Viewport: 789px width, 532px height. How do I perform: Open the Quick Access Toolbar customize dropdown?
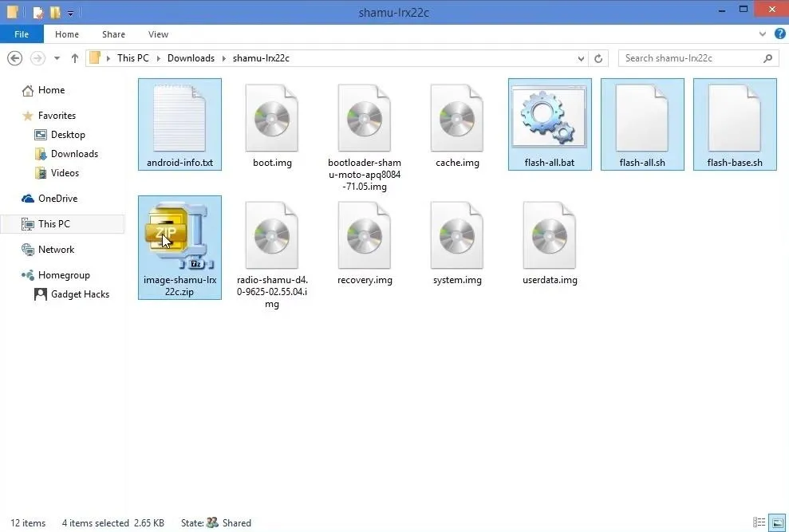tap(70, 14)
